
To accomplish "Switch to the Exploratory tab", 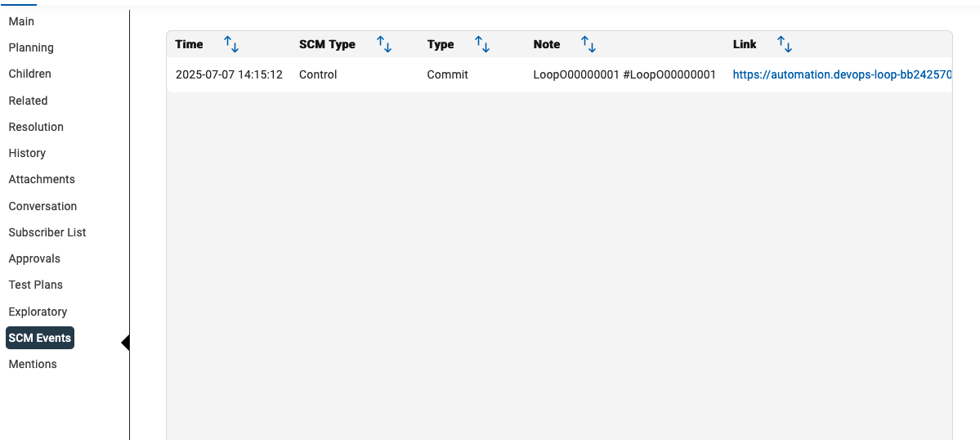I will (38, 312).
